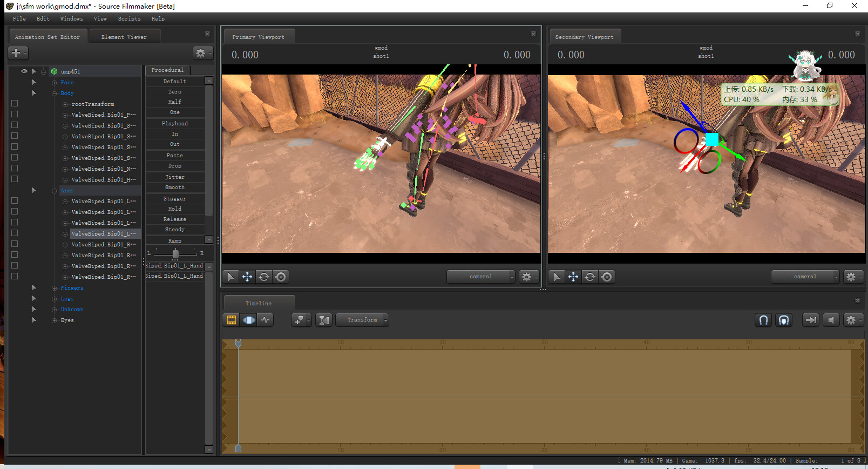The width and height of the screenshot is (868, 469).
Task: Apply the Smooth procedural preset
Action: point(175,187)
